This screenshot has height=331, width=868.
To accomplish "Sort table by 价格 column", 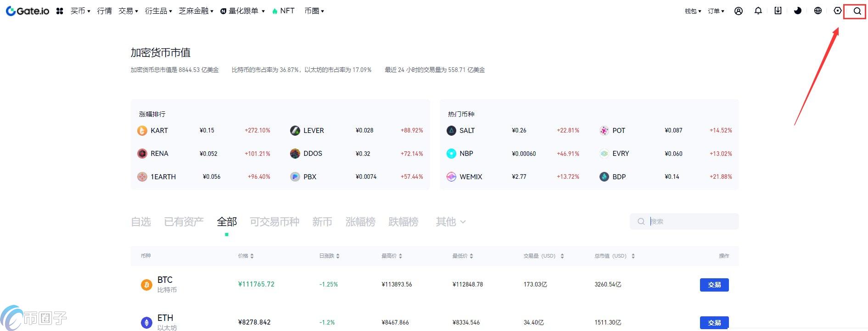I will [x=246, y=256].
